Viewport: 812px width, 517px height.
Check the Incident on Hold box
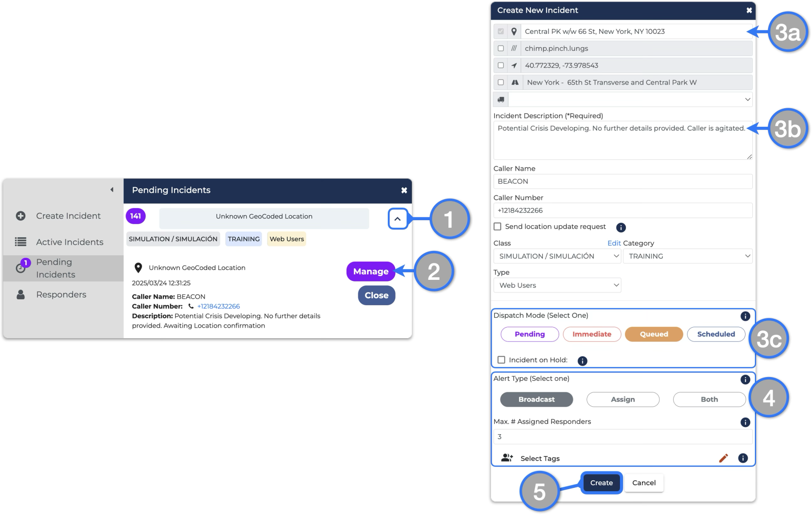[x=502, y=360]
